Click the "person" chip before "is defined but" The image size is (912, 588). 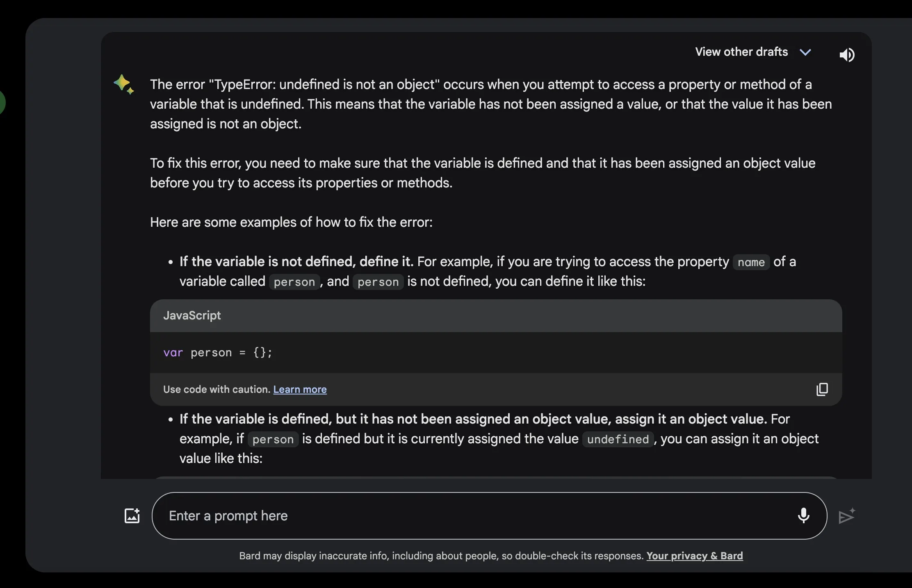[x=273, y=440]
